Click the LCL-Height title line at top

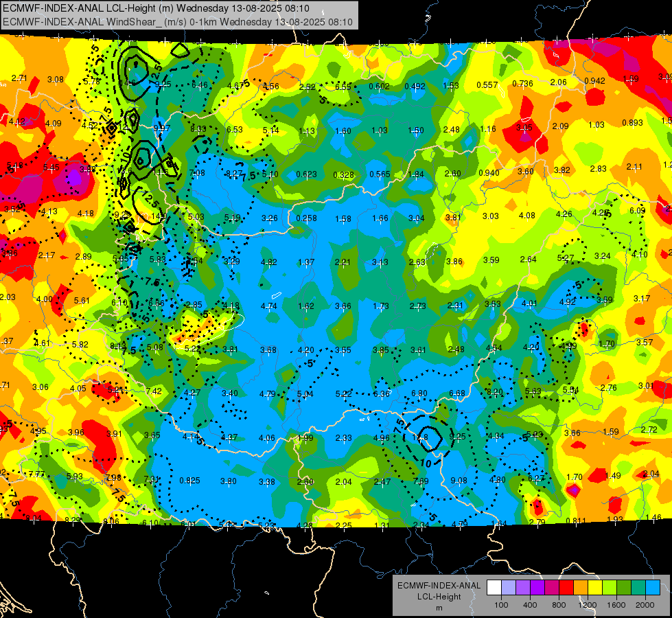[x=156, y=8]
